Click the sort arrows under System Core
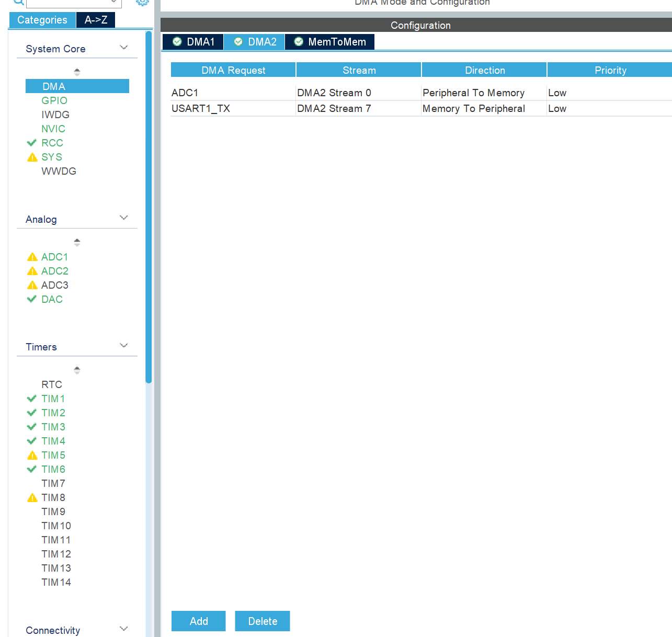672x637 pixels. pos(77,71)
